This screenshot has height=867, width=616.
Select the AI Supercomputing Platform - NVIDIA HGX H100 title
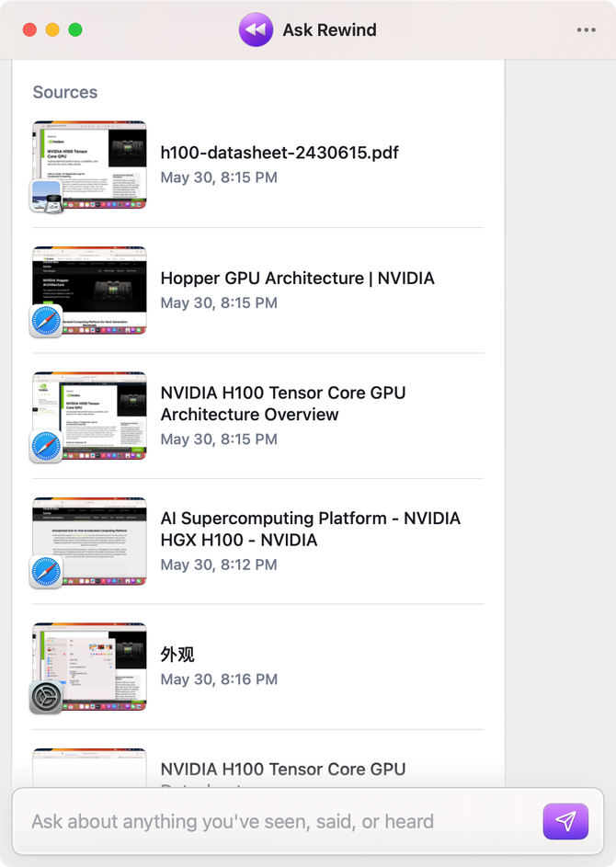pos(310,530)
